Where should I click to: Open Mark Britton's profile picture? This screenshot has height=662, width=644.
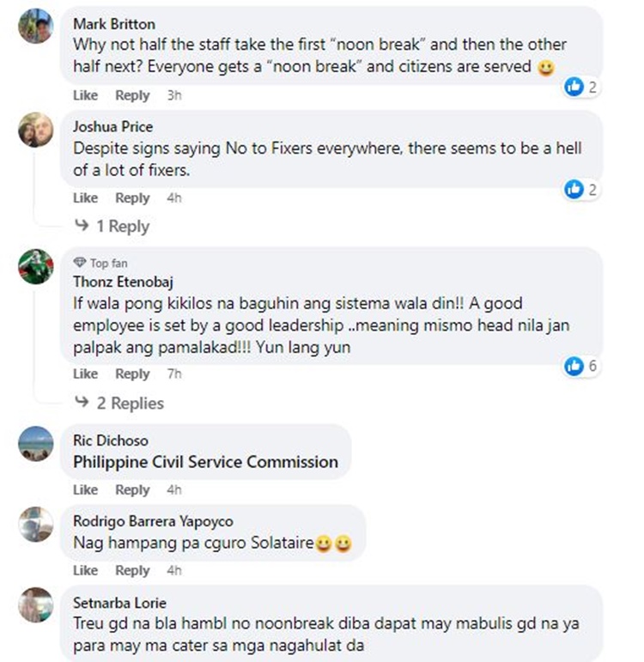[35, 26]
